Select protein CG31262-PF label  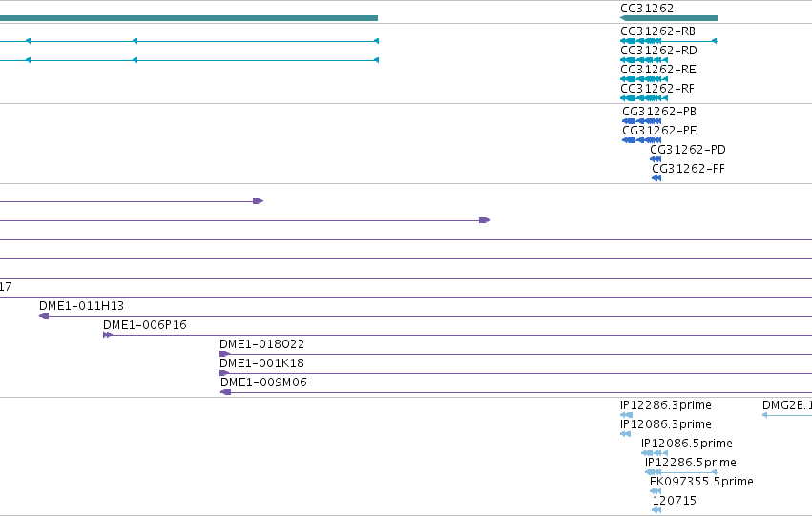point(688,169)
